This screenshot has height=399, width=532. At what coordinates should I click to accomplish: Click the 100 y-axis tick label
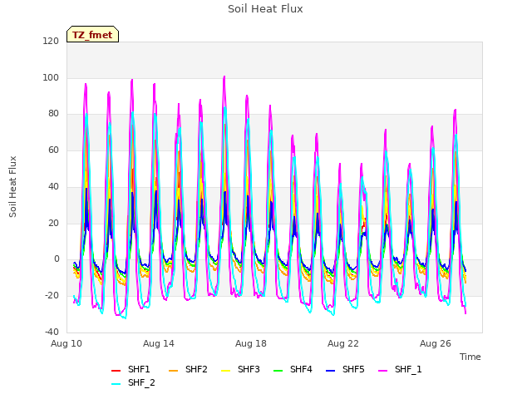(51, 77)
